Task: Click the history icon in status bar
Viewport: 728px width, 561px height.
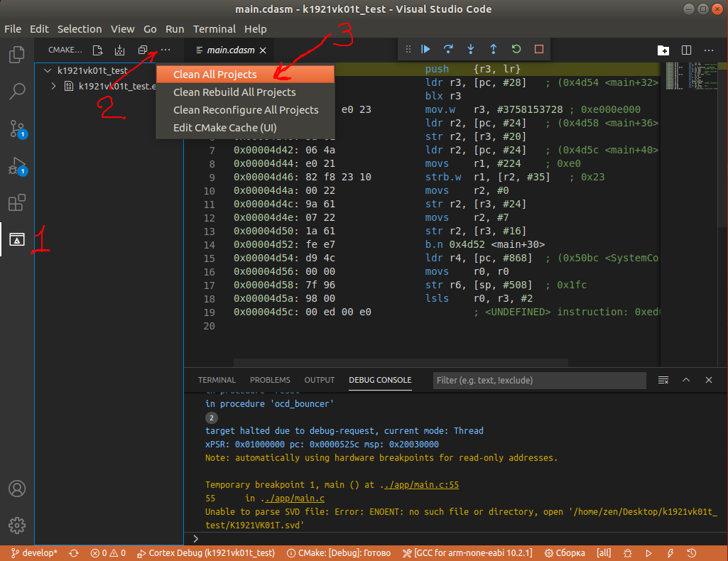Action: click(691, 553)
